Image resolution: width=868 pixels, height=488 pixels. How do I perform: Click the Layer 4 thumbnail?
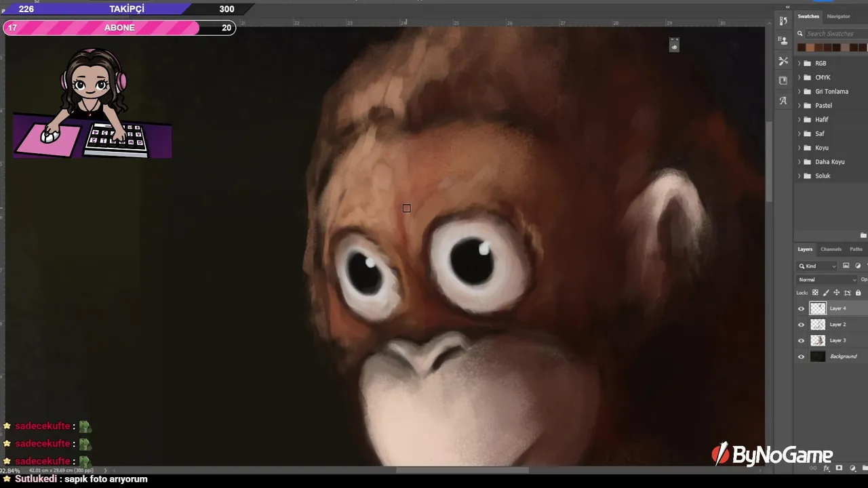coord(818,308)
